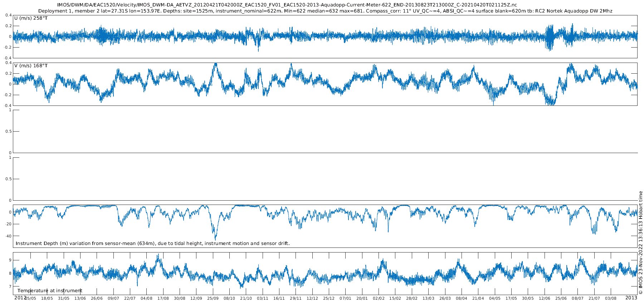Screen dimensions: 644x304
Task: Click the '20' tick on instrument depth axis
Action: (9, 224)
